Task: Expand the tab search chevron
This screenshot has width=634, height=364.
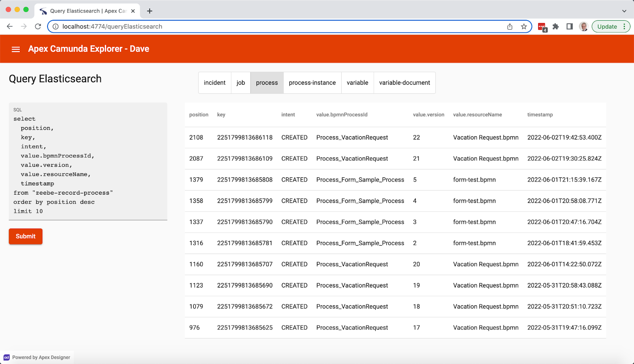Action: click(x=624, y=11)
